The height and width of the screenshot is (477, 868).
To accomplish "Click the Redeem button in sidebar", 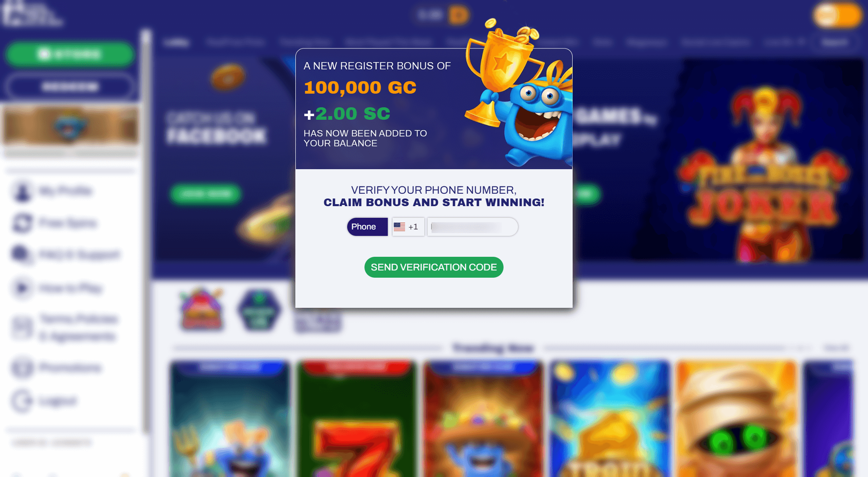I will tap(71, 87).
